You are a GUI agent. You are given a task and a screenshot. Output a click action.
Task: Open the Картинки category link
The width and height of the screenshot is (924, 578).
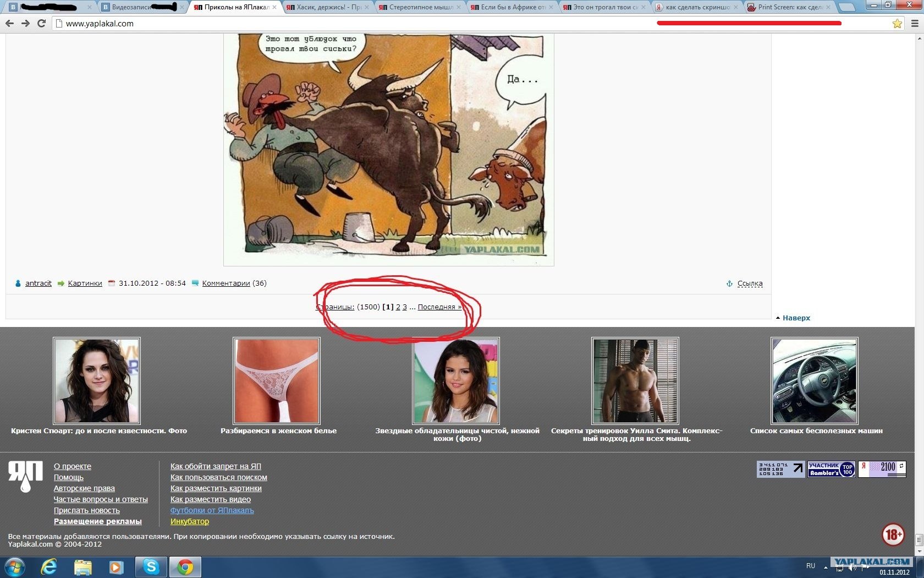[85, 283]
